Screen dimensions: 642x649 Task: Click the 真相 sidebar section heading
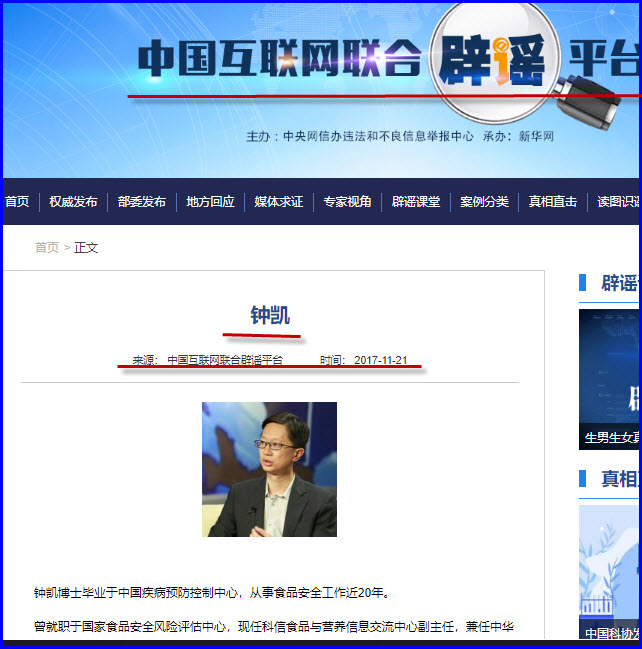coord(618,479)
